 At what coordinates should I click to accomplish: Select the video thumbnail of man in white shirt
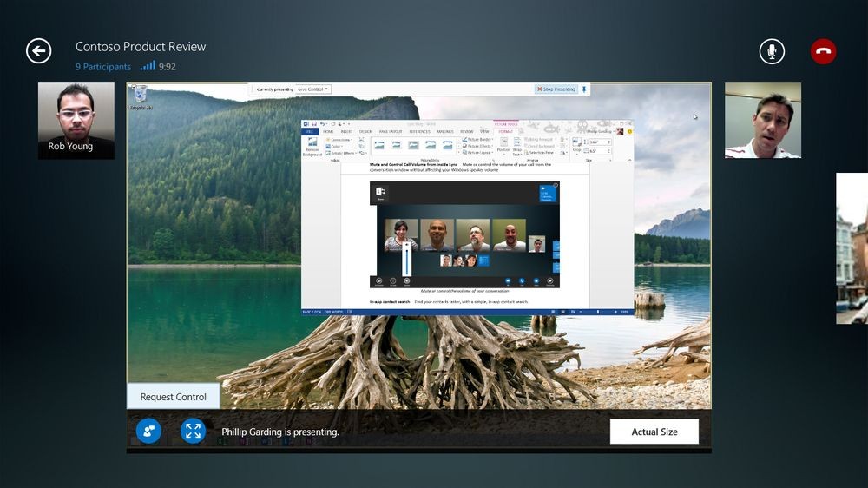coord(763,120)
